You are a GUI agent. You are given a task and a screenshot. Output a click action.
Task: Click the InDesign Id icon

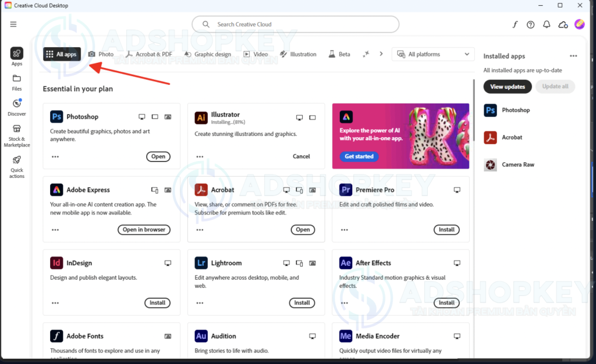click(x=56, y=263)
